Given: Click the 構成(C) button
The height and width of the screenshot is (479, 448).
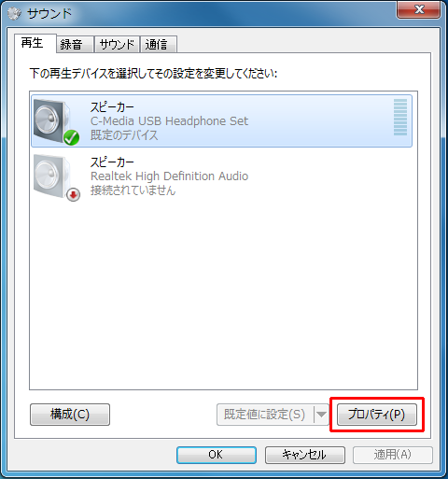Looking at the screenshot, I should click(x=70, y=415).
